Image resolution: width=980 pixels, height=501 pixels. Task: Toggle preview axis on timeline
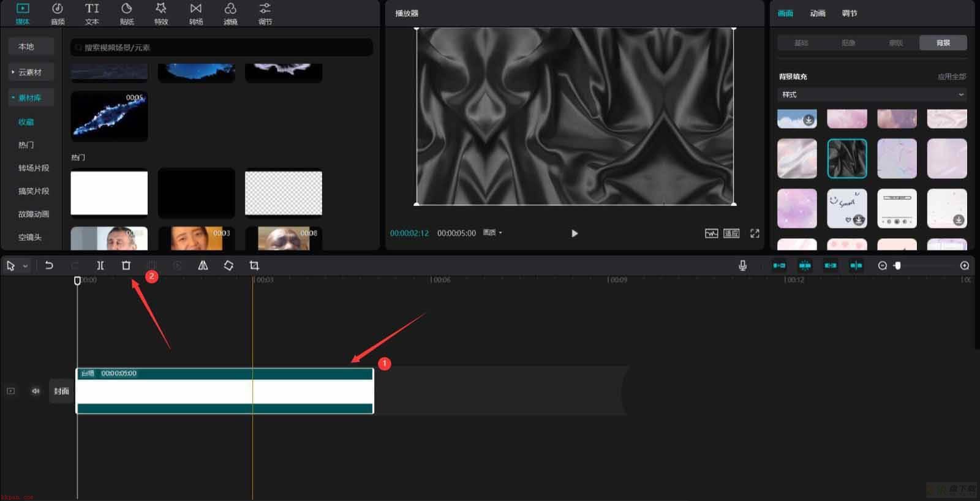coord(856,265)
